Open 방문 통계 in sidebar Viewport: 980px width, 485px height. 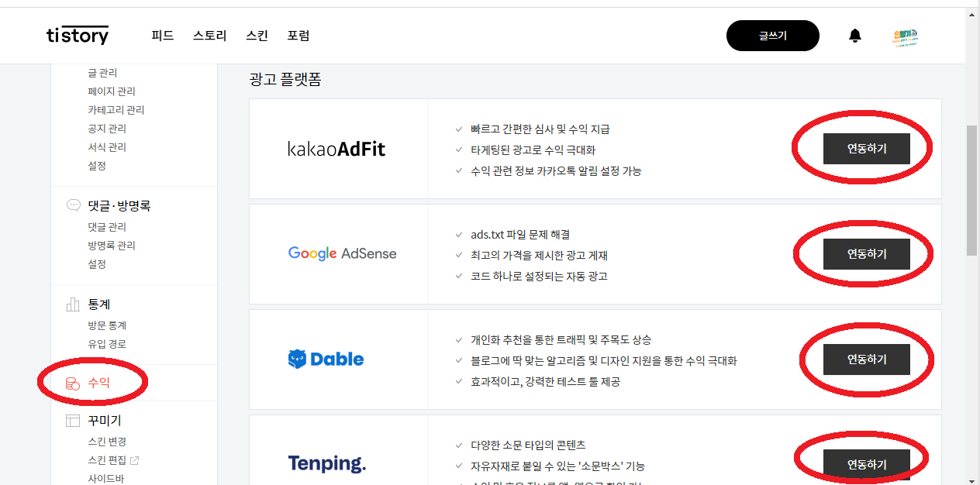(x=107, y=325)
